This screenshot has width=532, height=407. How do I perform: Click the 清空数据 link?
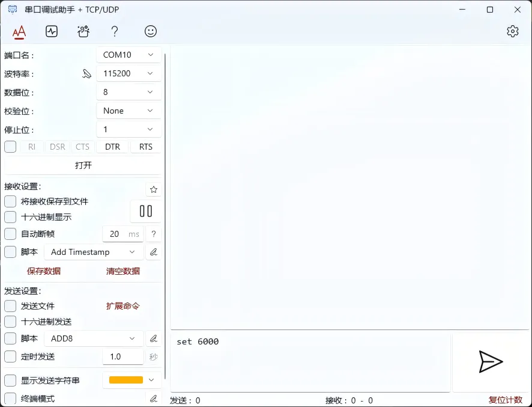tap(123, 271)
